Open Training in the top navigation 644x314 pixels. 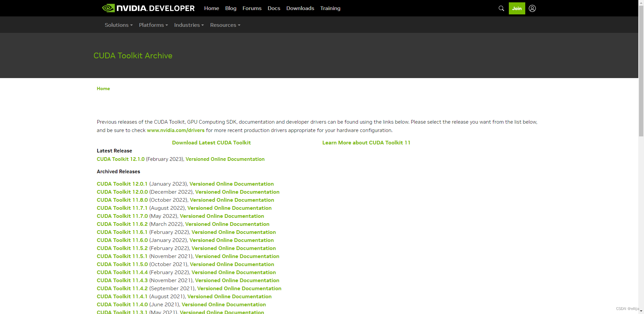[x=330, y=8]
